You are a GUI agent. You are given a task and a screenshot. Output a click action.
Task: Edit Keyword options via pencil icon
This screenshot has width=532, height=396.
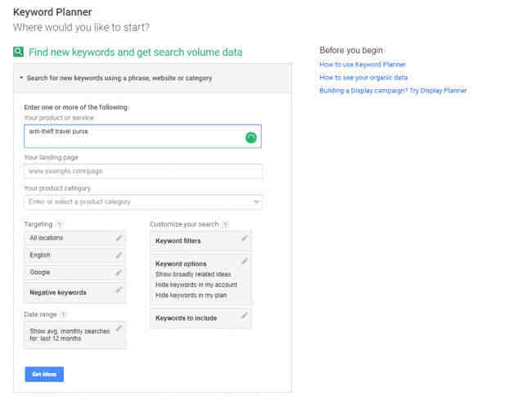coord(244,261)
